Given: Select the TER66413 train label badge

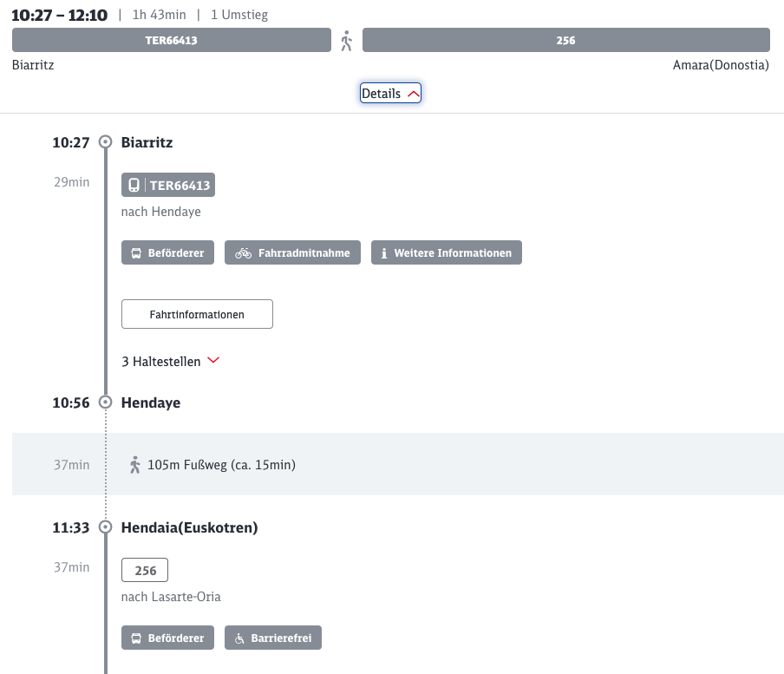Looking at the screenshot, I should point(167,186).
